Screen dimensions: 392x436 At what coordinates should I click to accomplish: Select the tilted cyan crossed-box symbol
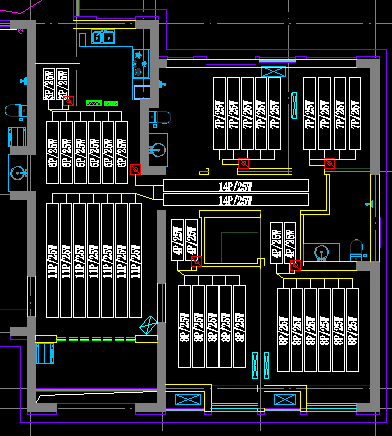point(148,325)
